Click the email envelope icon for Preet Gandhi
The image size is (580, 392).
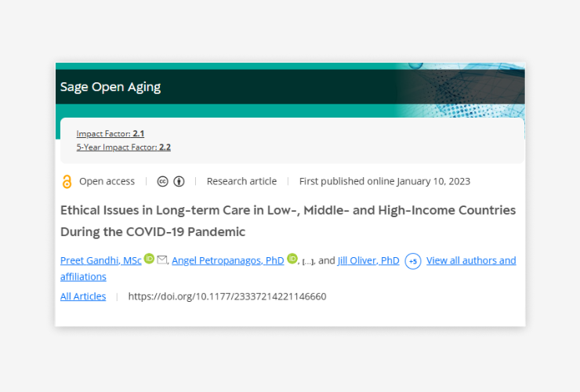point(162,260)
